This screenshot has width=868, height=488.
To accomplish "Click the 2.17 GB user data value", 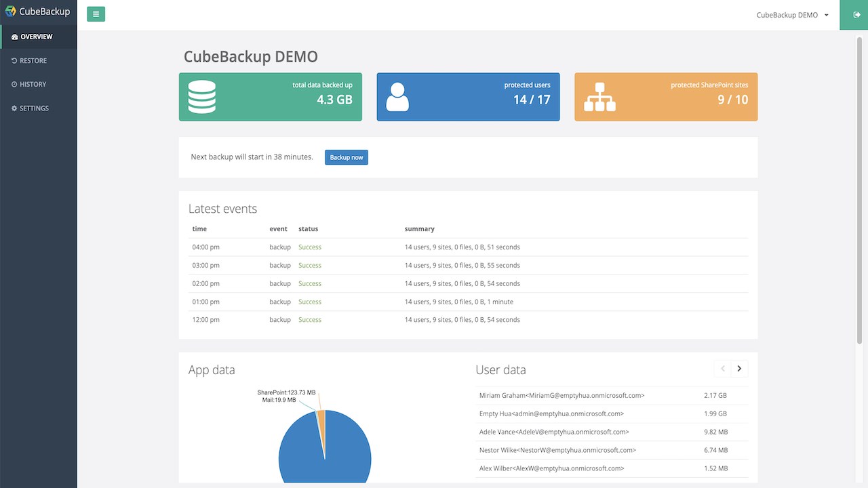I will (x=715, y=395).
